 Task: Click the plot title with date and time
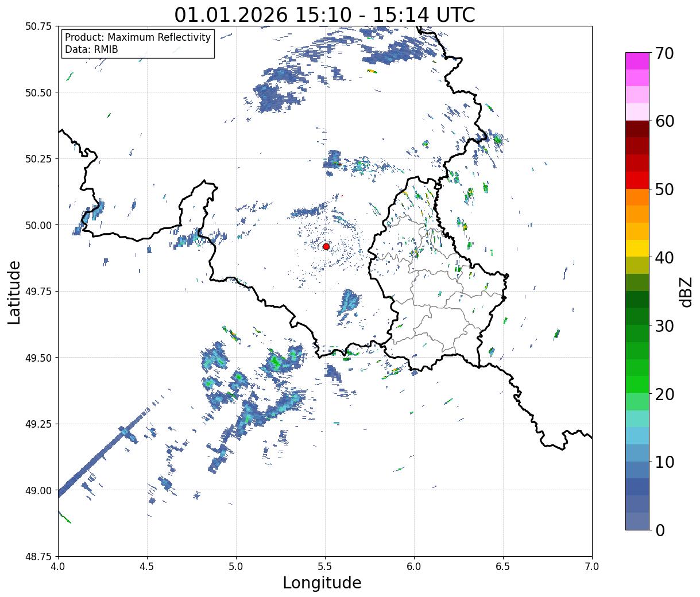click(325, 14)
